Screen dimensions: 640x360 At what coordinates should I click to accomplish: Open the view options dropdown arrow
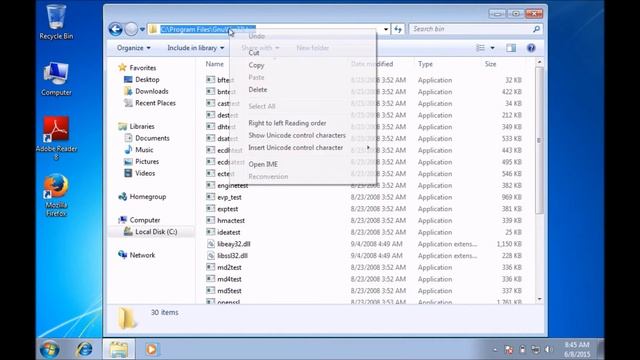pos(492,48)
